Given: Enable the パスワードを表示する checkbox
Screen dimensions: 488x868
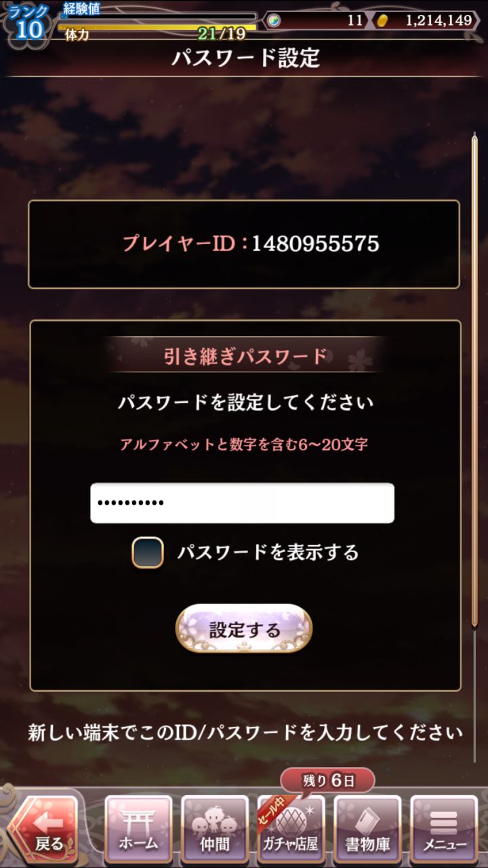Looking at the screenshot, I should click(x=147, y=552).
